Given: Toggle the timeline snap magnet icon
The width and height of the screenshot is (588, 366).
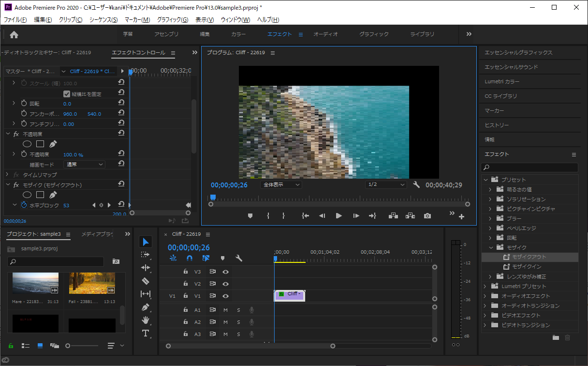Looking at the screenshot, I should pos(190,259).
